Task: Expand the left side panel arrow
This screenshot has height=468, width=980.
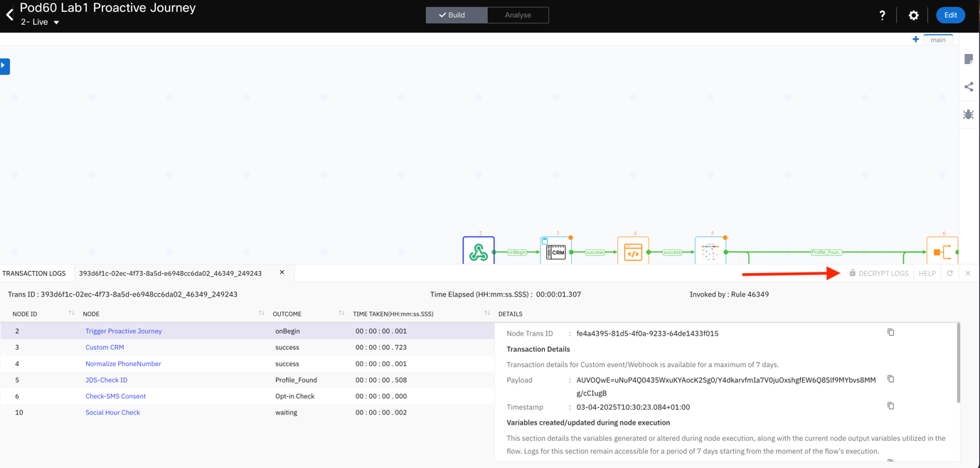Action: [x=4, y=66]
